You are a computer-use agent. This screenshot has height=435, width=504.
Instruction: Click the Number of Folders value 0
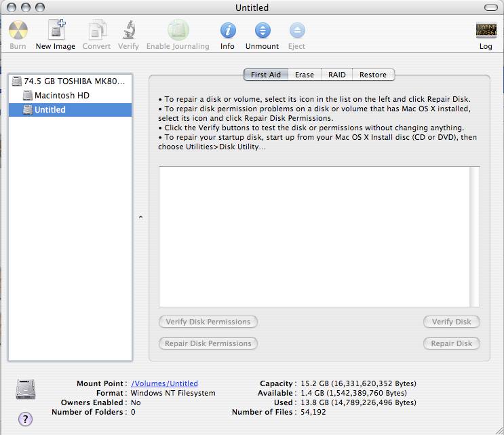point(133,412)
